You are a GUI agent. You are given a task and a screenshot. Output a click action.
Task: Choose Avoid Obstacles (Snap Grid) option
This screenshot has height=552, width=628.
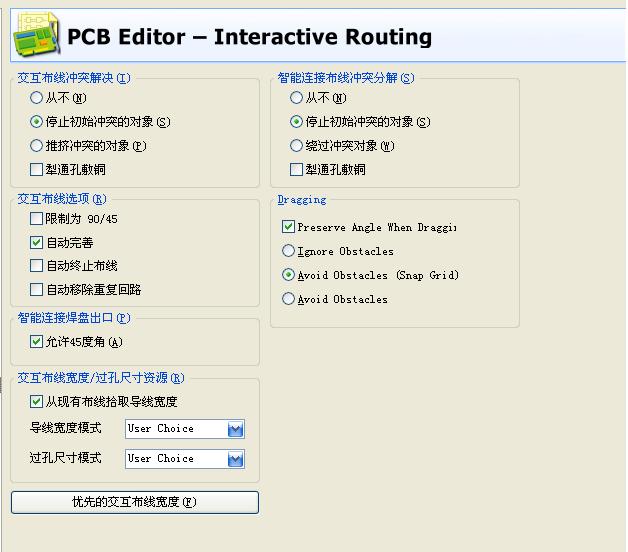pos(289,275)
